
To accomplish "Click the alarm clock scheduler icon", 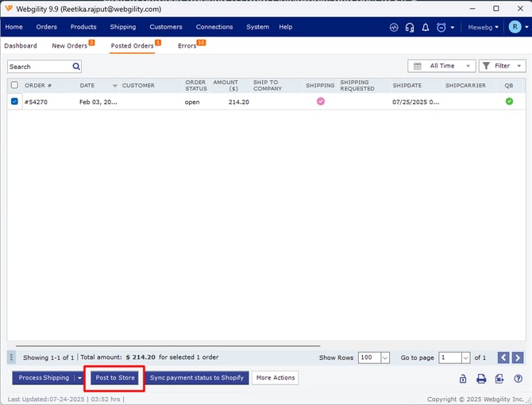I will 441,27.
